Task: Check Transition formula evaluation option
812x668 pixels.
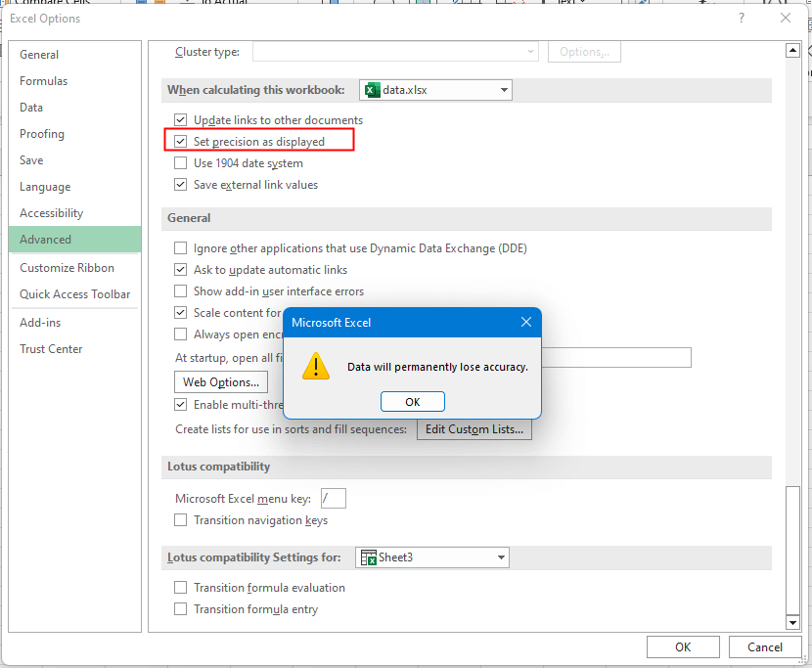Action: tap(180, 588)
